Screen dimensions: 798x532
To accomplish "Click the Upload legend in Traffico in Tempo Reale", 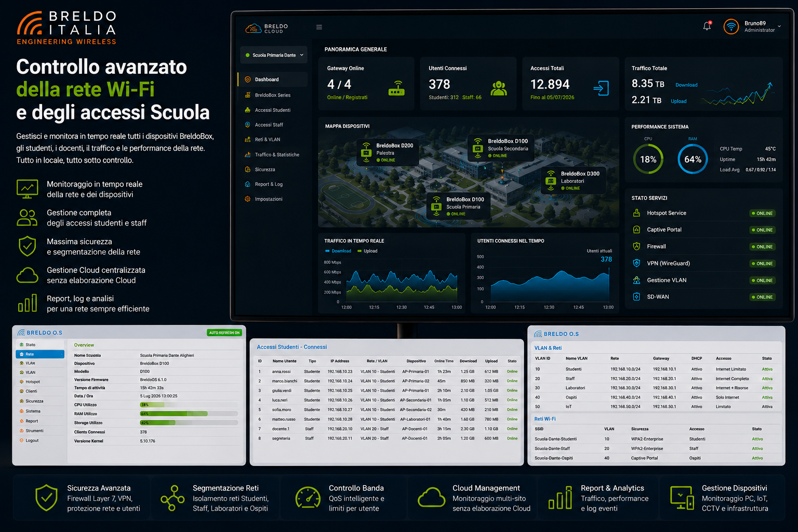I will [367, 251].
